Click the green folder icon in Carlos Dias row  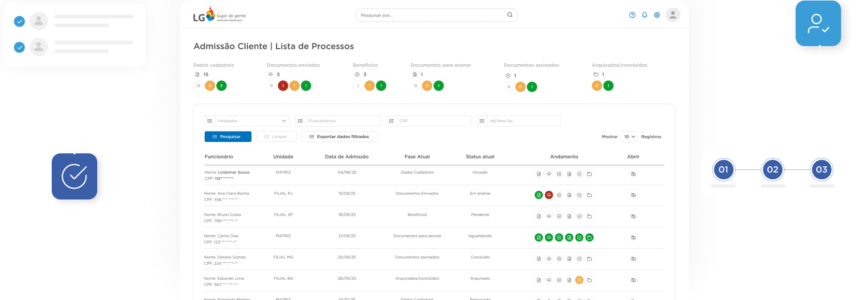[x=589, y=238]
